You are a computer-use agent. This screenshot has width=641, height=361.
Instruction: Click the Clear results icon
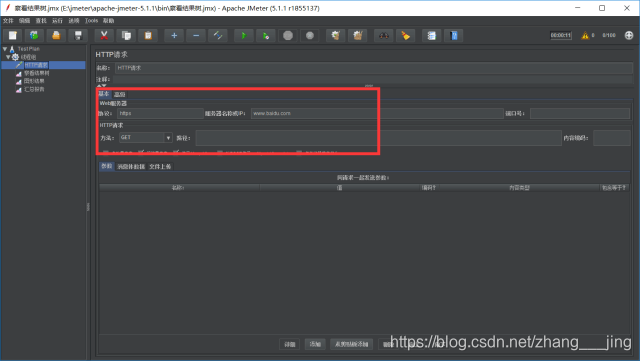pos(336,36)
